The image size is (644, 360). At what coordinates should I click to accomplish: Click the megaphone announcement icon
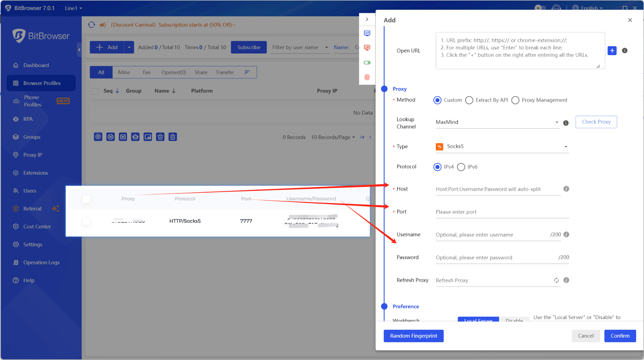coord(103,25)
